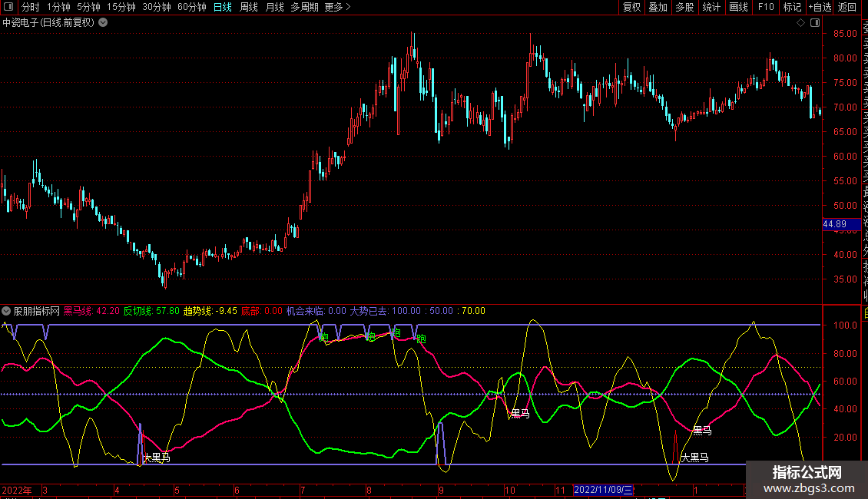Expand the 更多 periods menu

coord(337,7)
